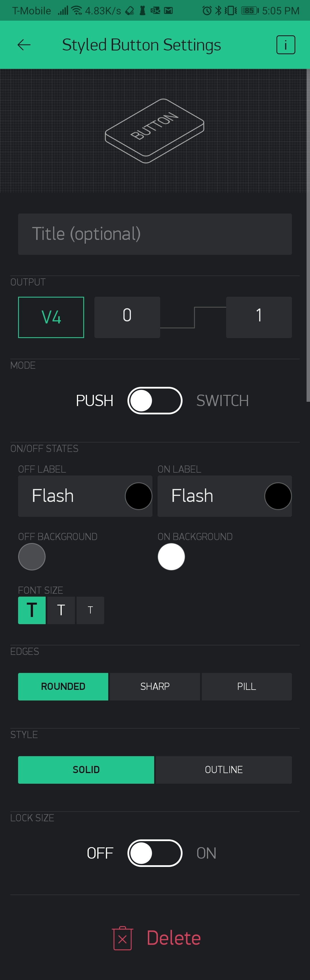
Task: Select the SOLID style
Action: coord(86,770)
